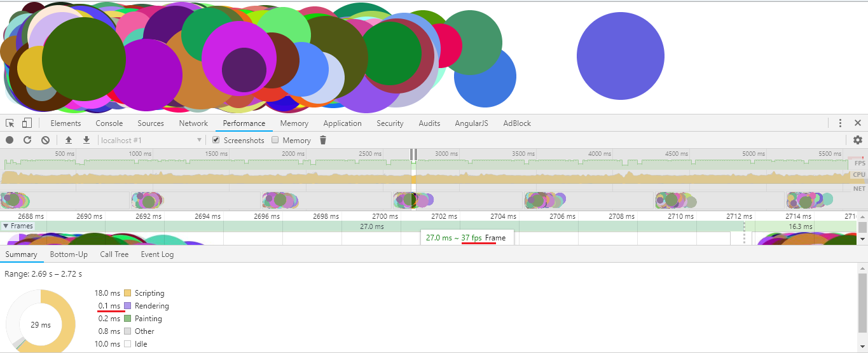Screen dimensions: 868x353
Task: Start recording with the Record button
Action: [10, 140]
